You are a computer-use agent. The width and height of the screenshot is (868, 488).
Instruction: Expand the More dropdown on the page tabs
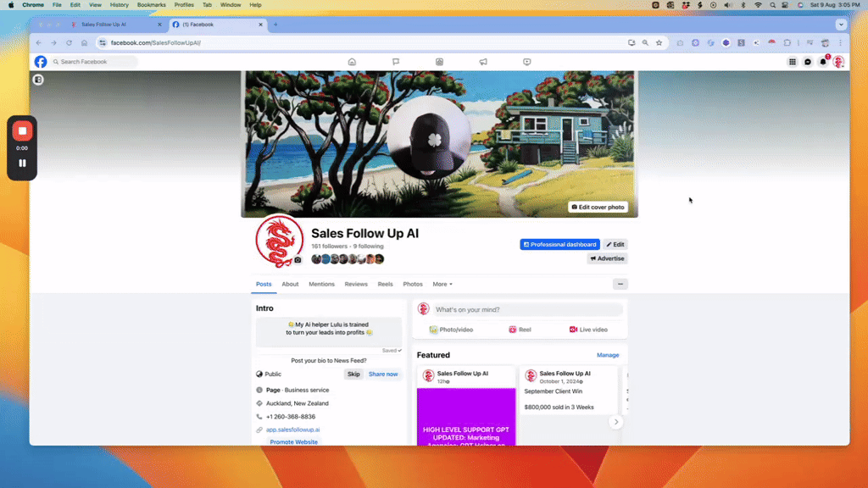coord(442,285)
